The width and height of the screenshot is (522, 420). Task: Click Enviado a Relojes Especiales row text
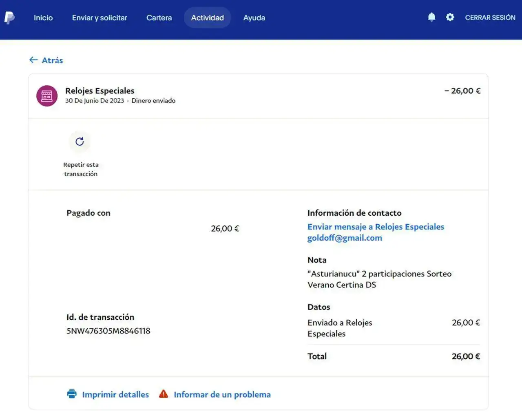coord(340,328)
